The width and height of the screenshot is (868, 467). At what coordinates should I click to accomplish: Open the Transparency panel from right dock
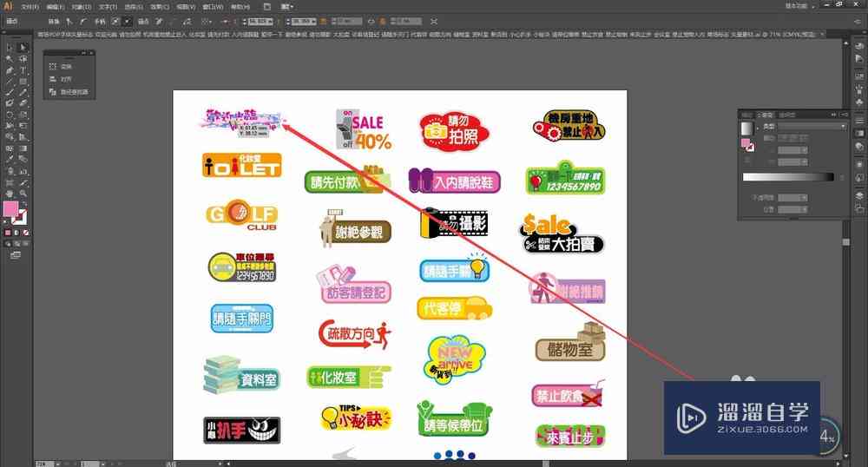click(x=859, y=147)
